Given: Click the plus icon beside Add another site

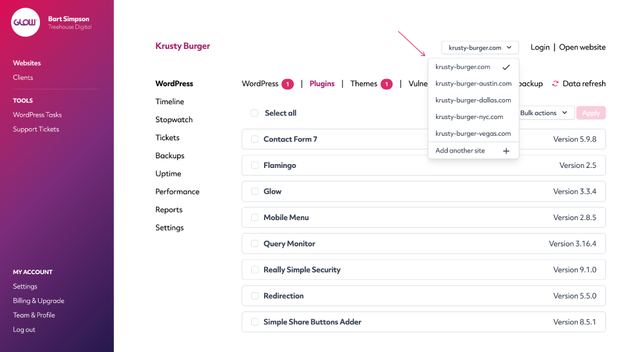Looking at the screenshot, I should (x=506, y=151).
